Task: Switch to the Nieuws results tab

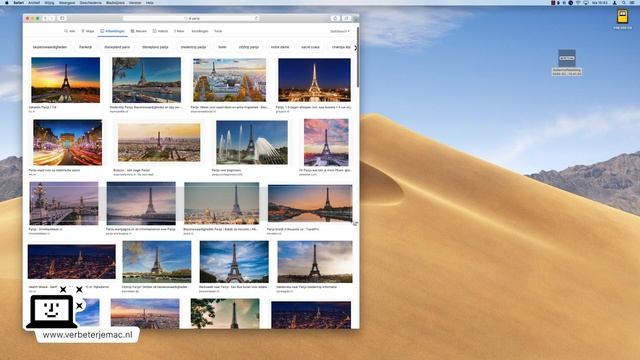Action: point(139,31)
